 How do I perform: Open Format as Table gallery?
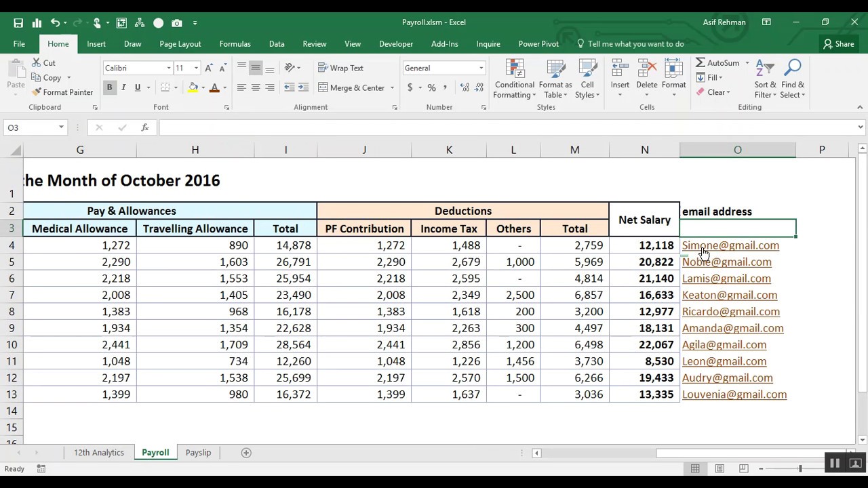click(555, 79)
